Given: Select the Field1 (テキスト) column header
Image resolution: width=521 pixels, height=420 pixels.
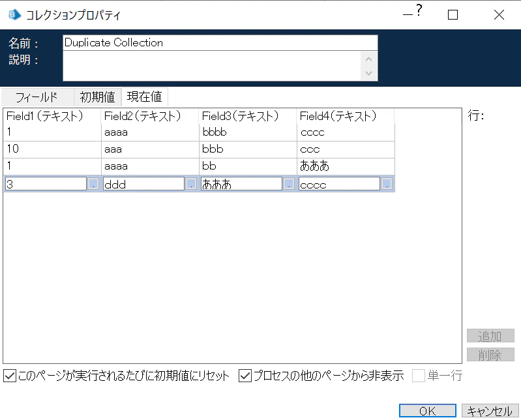Looking at the screenshot, I should coord(52,116).
